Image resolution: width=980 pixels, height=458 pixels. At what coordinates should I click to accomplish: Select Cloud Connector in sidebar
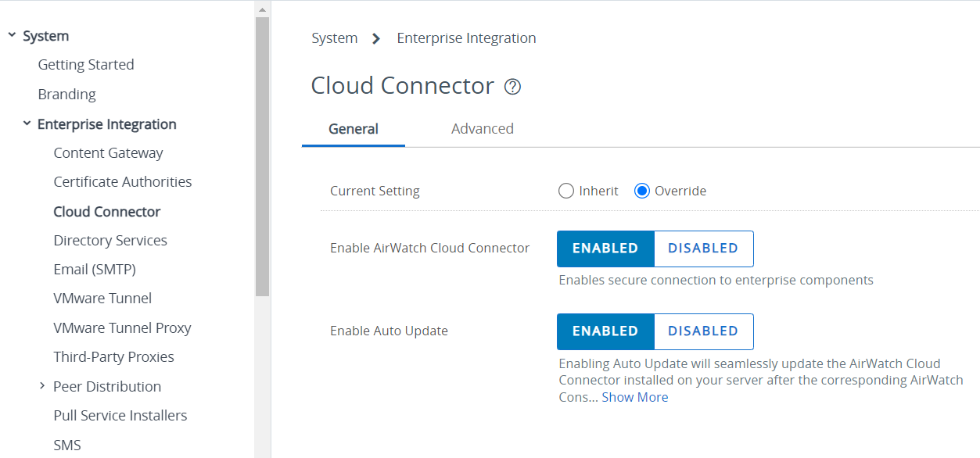pos(107,212)
